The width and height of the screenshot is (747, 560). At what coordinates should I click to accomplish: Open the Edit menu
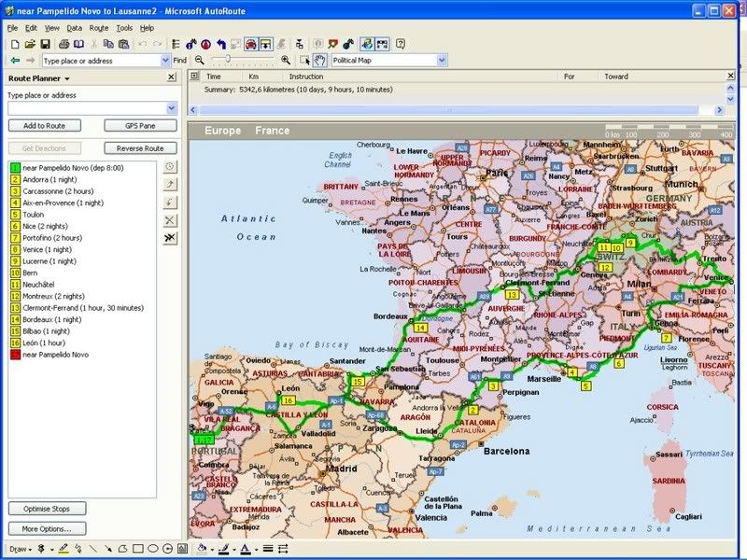31,28
